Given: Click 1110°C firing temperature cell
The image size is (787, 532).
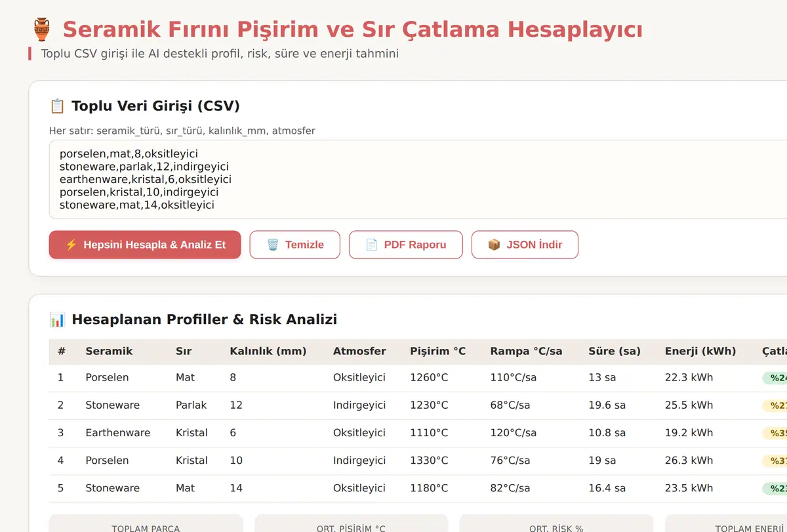Looking at the screenshot, I should pyautogui.click(x=430, y=433).
